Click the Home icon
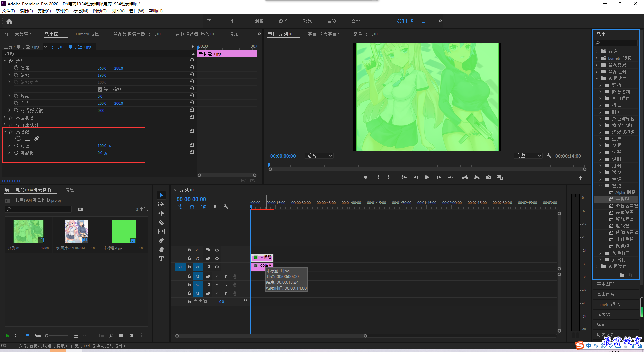The image size is (644, 352). [x=9, y=21]
